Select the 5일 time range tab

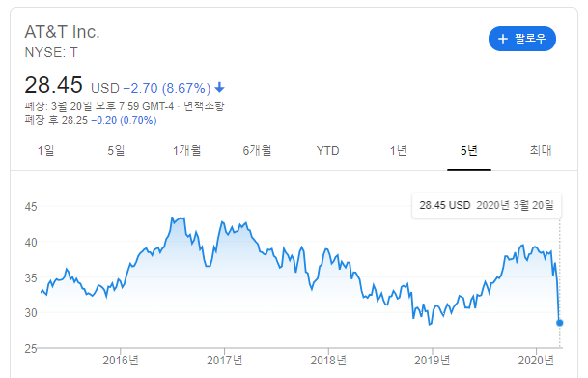coord(116,151)
